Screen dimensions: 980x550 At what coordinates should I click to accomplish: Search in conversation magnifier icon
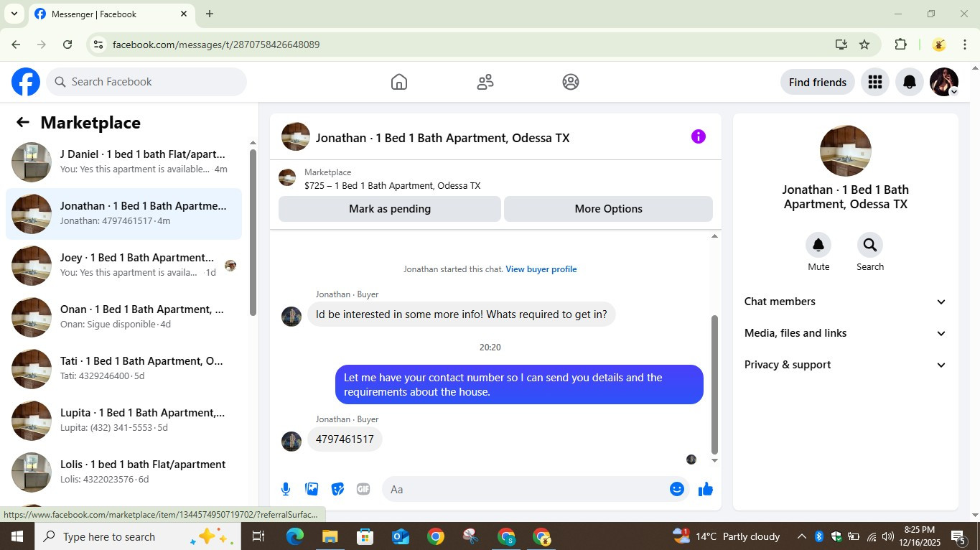pos(870,245)
